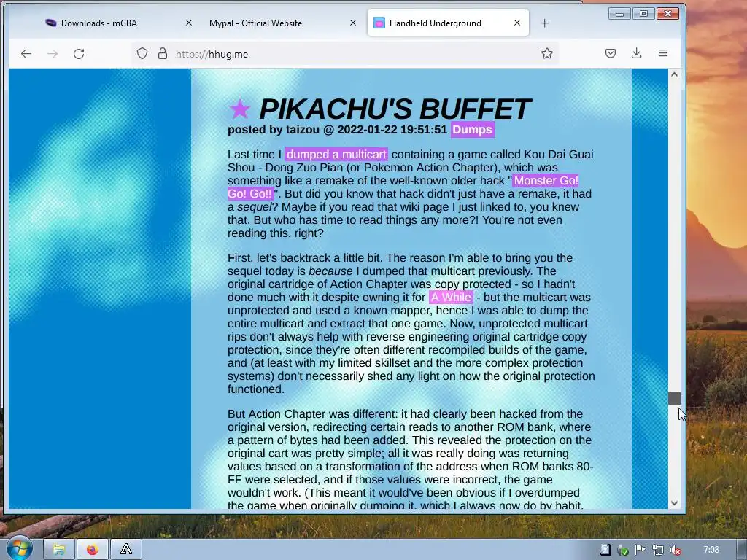Open the 'A While' link

(451, 297)
